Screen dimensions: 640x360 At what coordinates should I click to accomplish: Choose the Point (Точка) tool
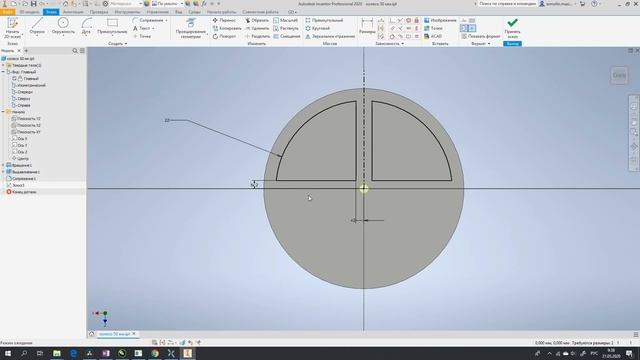142,36
